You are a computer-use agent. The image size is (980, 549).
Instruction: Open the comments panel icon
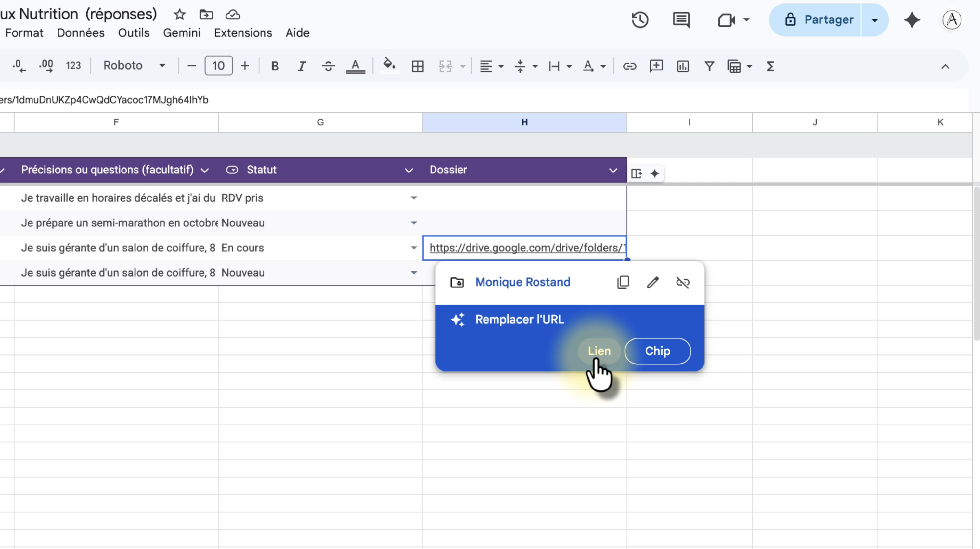point(681,20)
